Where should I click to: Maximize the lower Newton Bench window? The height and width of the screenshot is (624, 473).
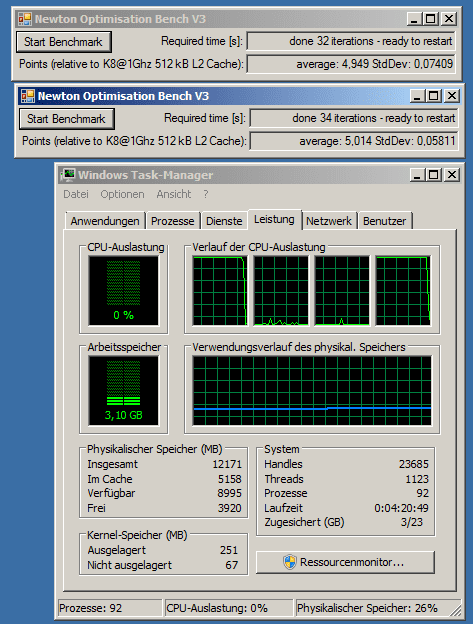[434, 96]
